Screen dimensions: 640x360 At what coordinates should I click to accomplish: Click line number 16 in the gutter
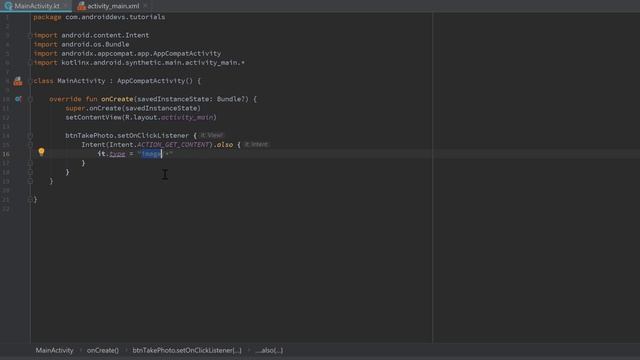(x=6, y=154)
